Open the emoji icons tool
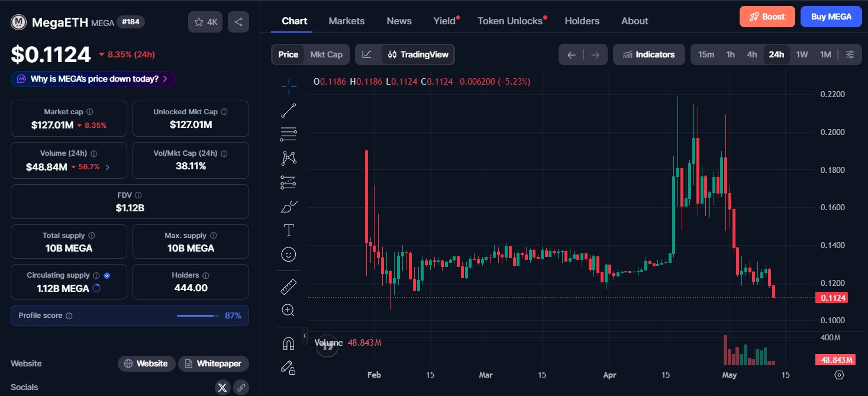 (288, 255)
